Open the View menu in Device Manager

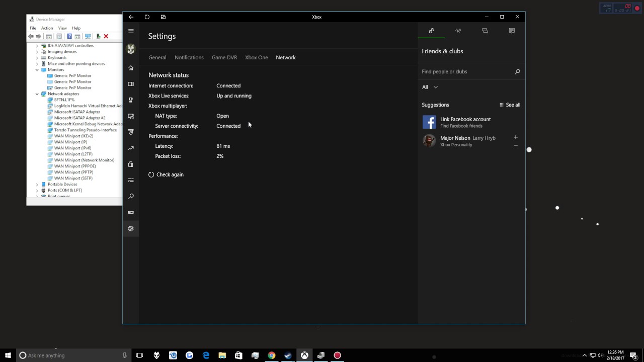click(x=62, y=28)
